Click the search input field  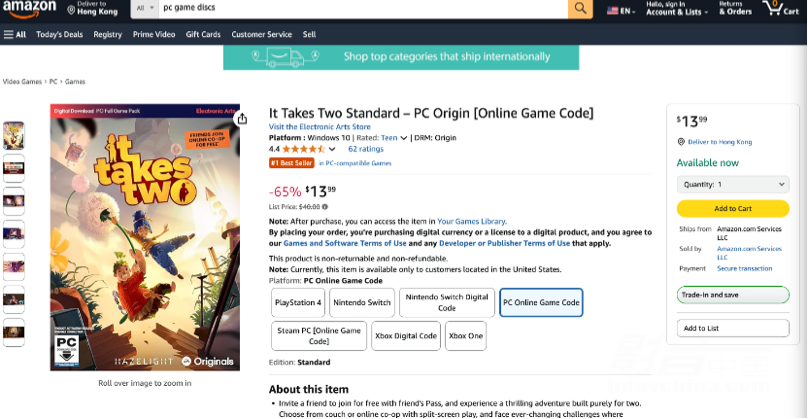point(363,8)
